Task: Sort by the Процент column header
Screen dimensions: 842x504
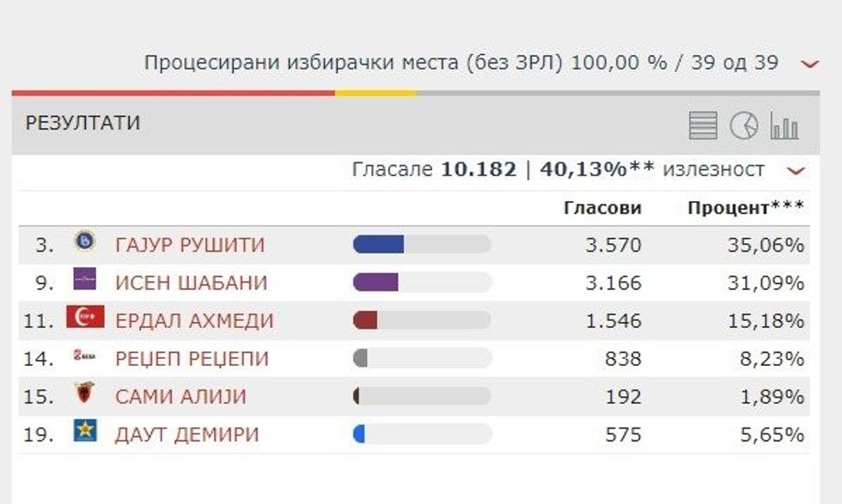Action: tap(744, 207)
